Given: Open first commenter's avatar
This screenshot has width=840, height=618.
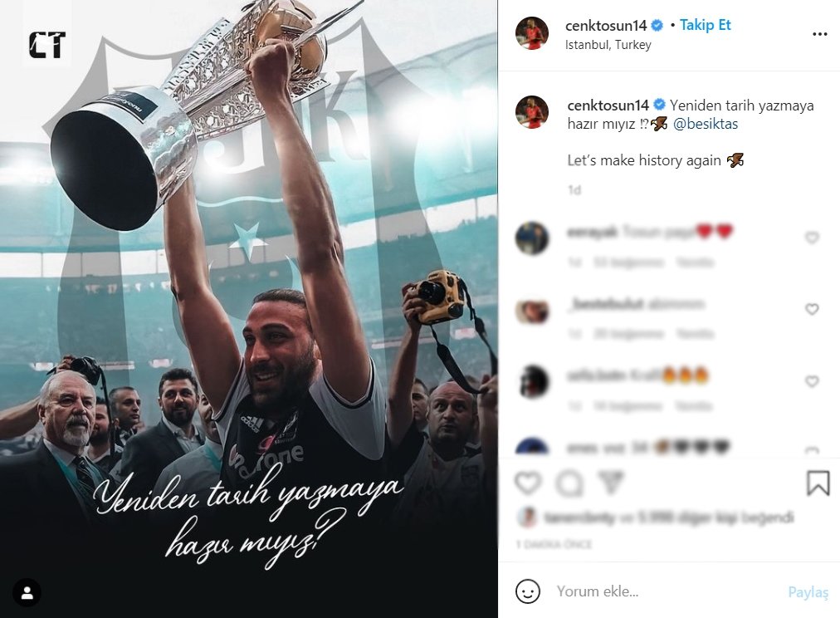Looking at the screenshot, I should click(x=532, y=238).
